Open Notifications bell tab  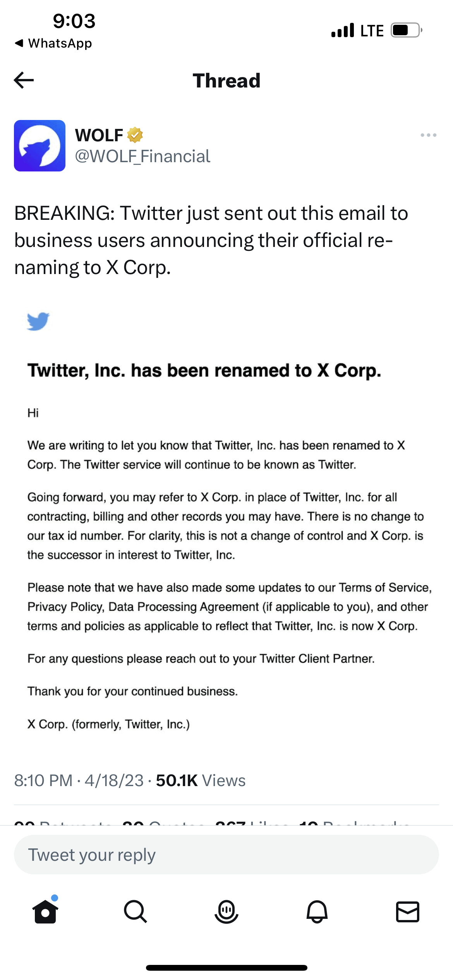317,911
